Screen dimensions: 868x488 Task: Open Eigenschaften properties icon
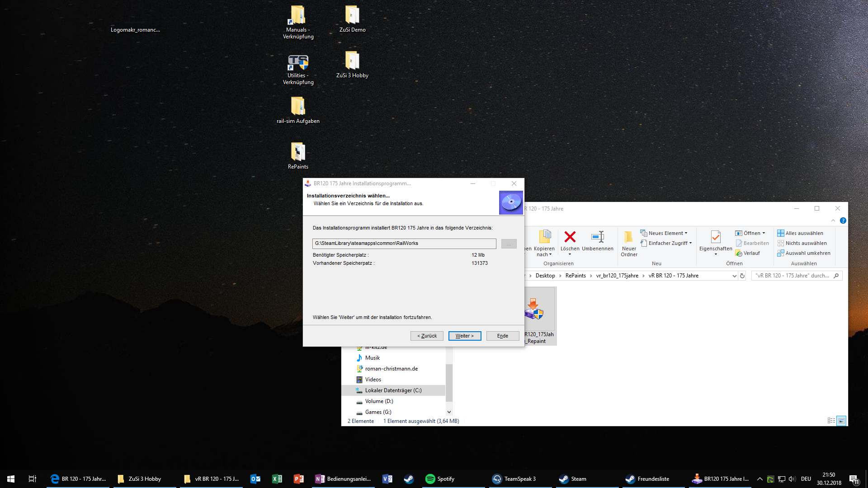tap(715, 237)
